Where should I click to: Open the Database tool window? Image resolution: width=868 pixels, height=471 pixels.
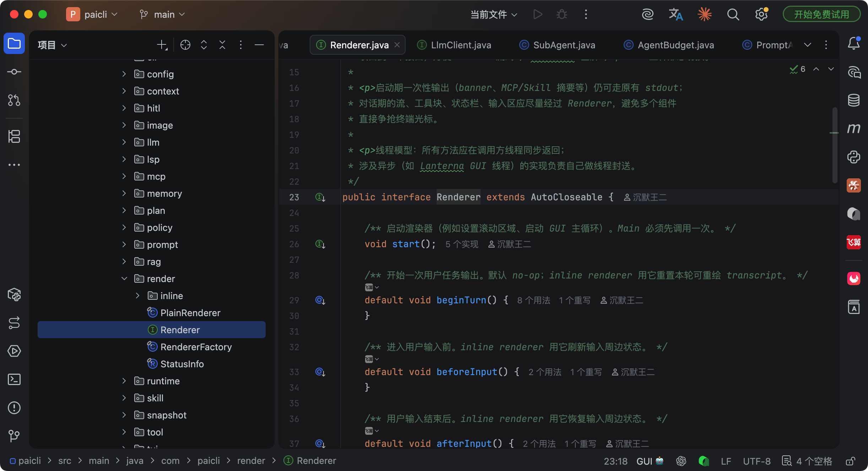pyautogui.click(x=854, y=100)
